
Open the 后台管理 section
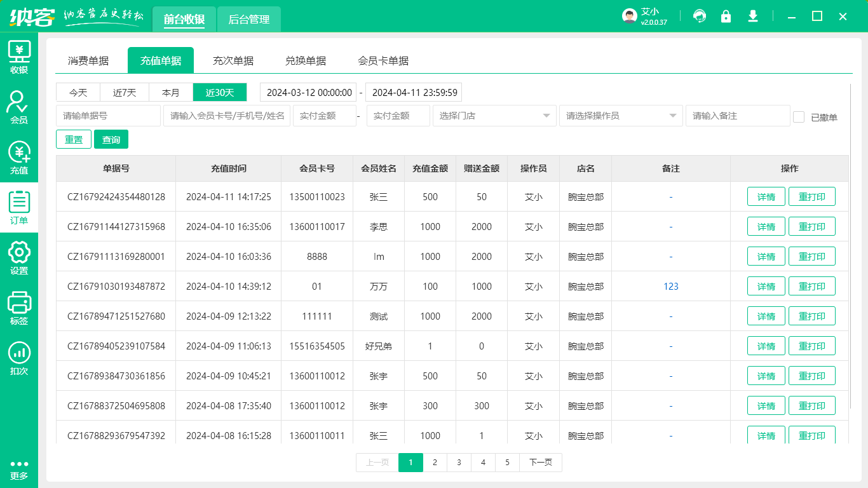[x=248, y=19]
